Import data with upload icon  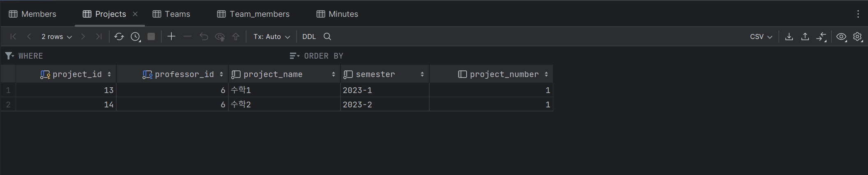click(x=805, y=36)
